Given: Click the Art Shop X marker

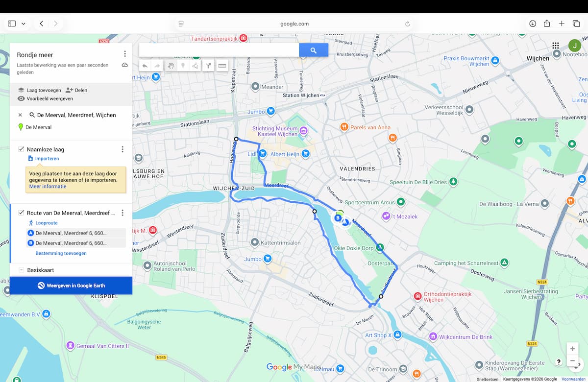Looking at the screenshot, I should (397, 335).
